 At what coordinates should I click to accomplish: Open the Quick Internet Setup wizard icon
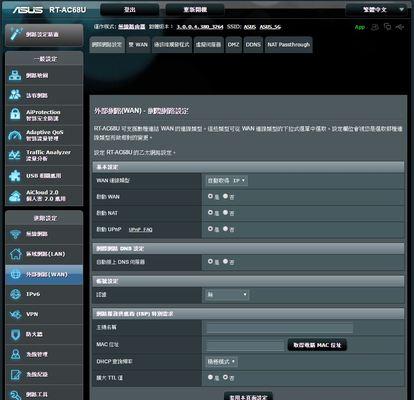point(16,34)
